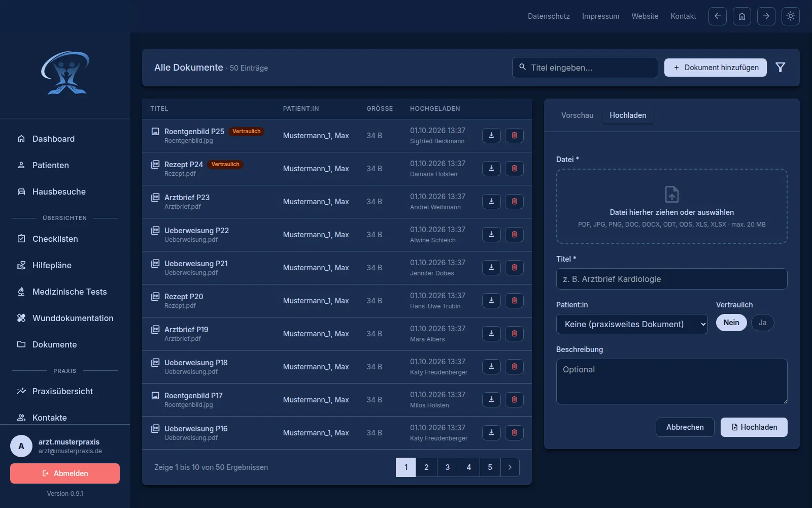Viewport: 812px width, 508px height.
Task: Go to page 3 of results
Action: 448,467
